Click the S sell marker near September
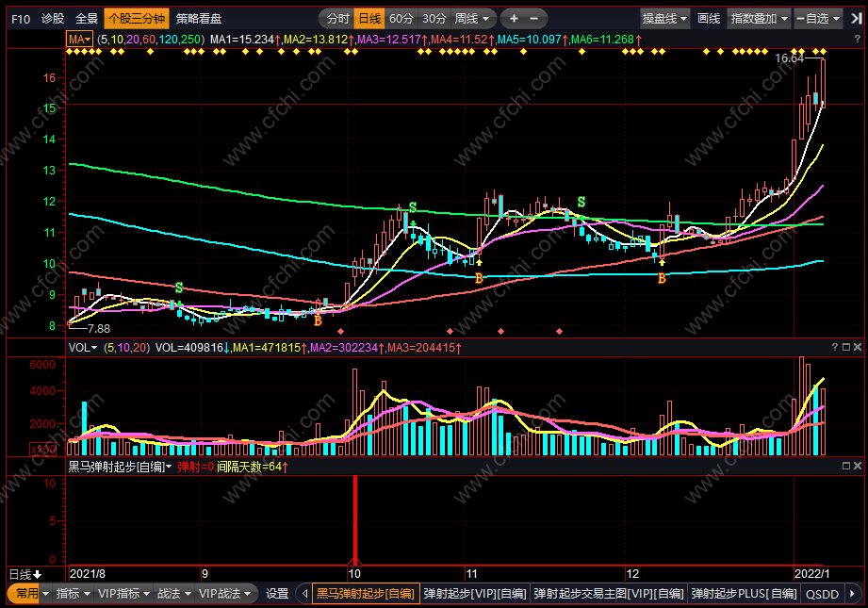868x608 pixels. point(179,288)
